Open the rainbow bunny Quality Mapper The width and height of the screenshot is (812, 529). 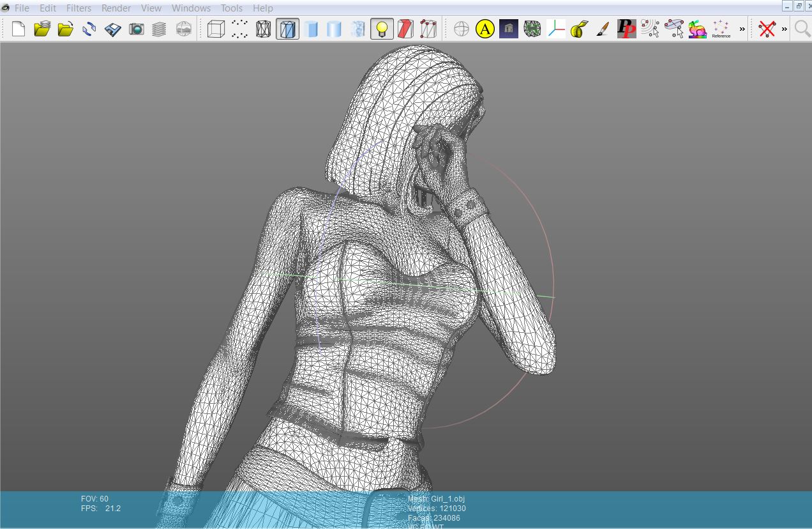697,29
